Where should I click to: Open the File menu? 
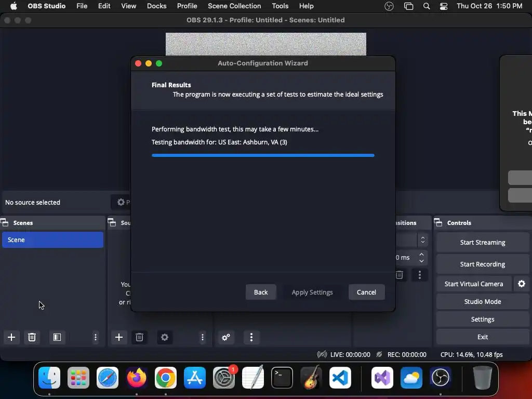click(x=82, y=6)
